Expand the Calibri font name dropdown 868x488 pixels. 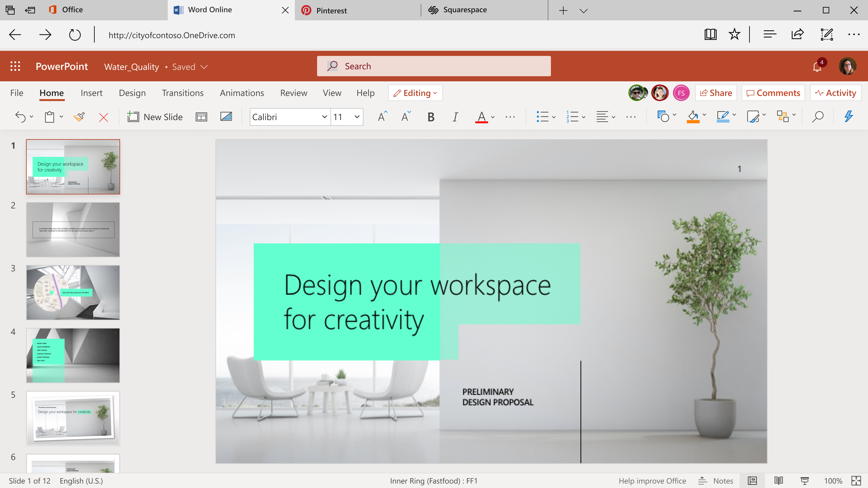[324, 117]
